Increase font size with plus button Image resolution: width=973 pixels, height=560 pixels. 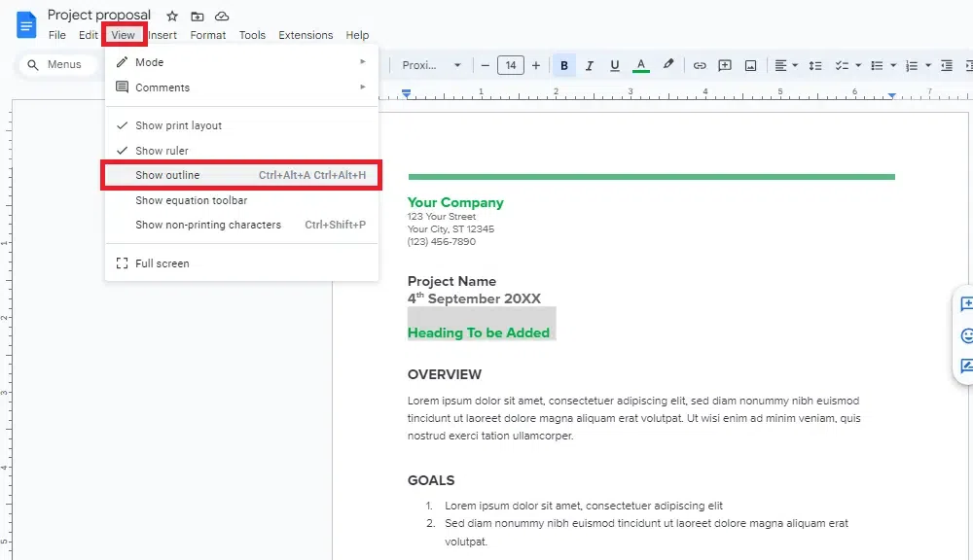coord(536,65)
